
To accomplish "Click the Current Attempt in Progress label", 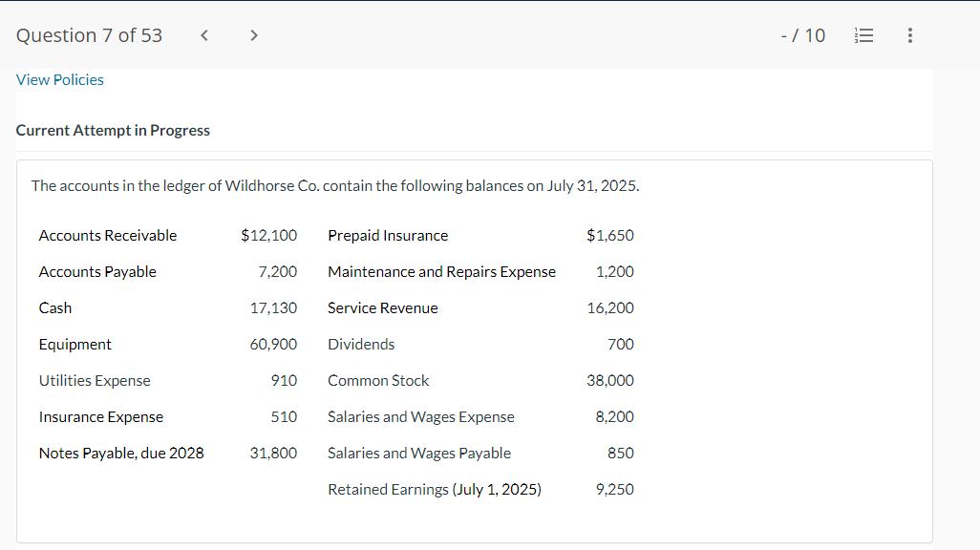I will [113, 130].
